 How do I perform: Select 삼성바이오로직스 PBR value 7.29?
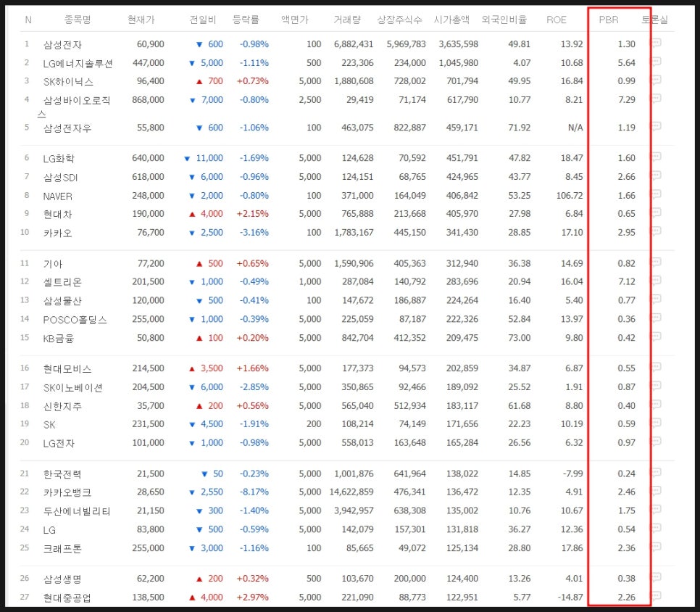click(626, 99)
